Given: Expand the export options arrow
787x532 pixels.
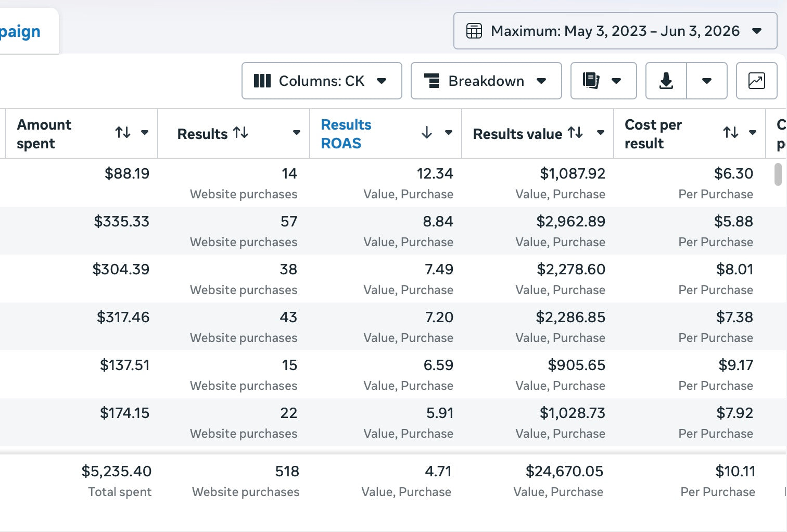Looking at the screenshot, I should pos(707,81).
